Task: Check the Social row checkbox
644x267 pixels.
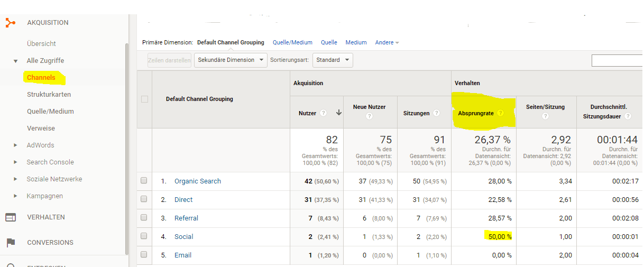Action: click(x=144, y=236)
